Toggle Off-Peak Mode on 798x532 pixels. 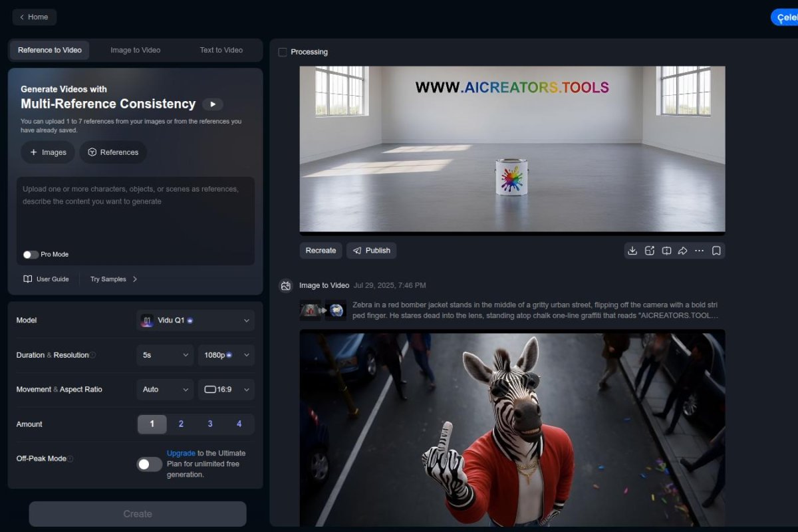(x=149, y=464)
